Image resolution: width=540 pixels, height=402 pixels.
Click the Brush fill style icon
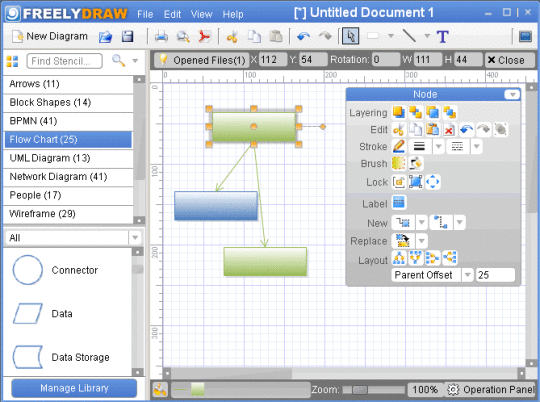[x=398, y=163]
